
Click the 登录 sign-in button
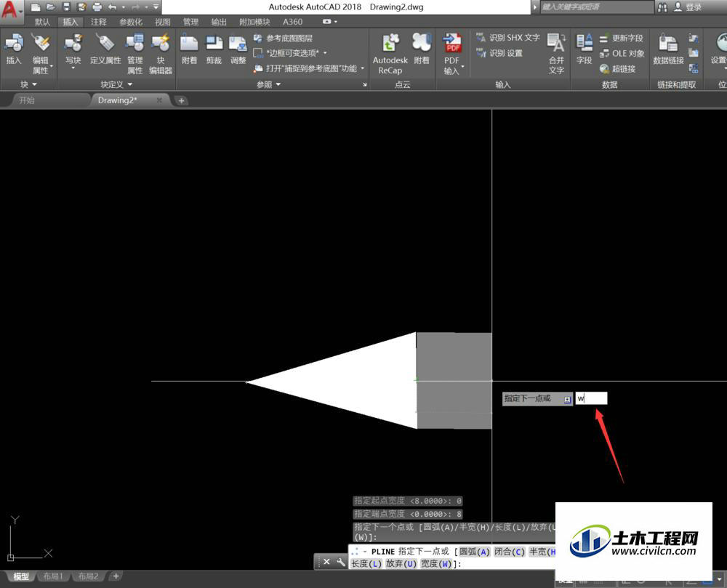pyautogui.click(x=688, y=7)
